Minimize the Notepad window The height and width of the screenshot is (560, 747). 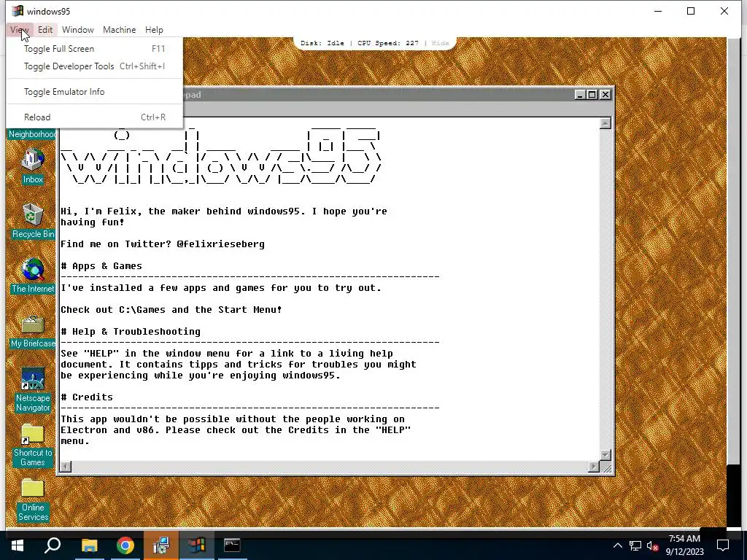pos(580,95)
